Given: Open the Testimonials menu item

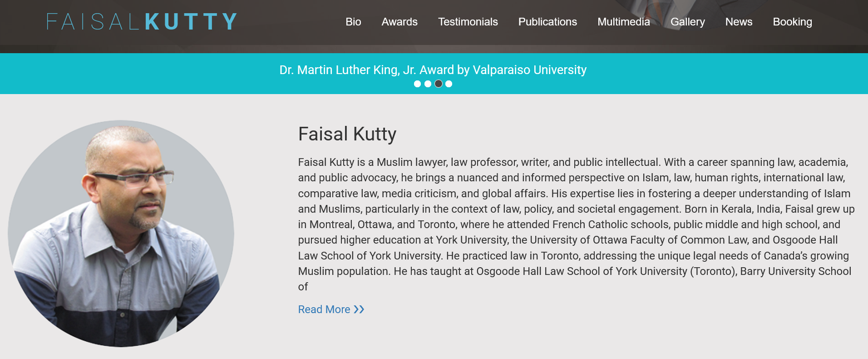Looking at the screenshot, I should click(468, 22).
